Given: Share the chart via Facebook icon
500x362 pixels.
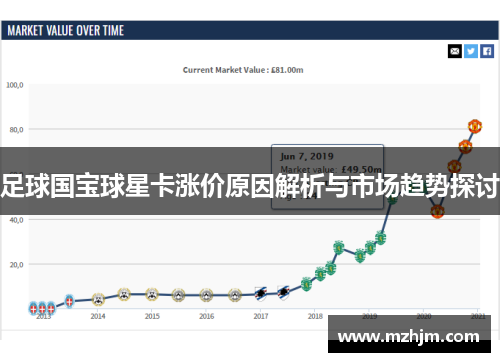Looking at the screenshot, I should 487,51.
